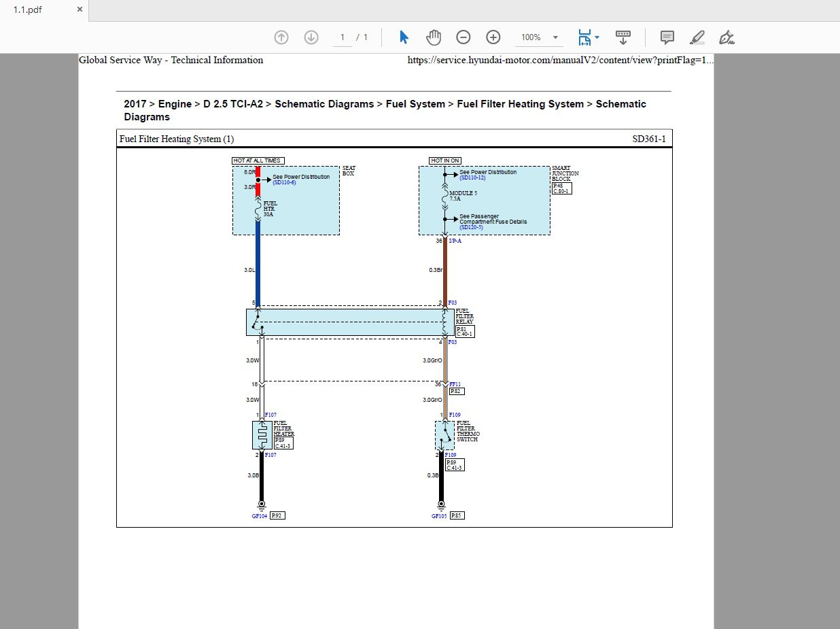Activate the hand pan tool

[x=434, y=37]
